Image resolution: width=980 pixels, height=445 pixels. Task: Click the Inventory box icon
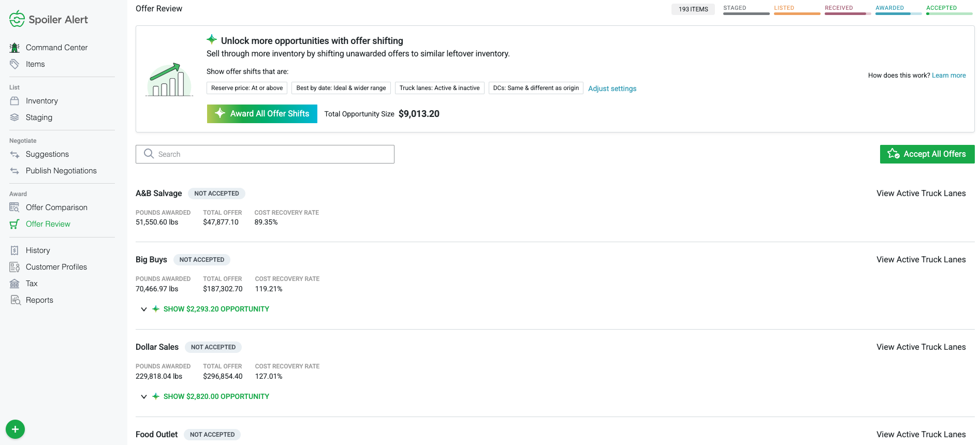pyautogui.click(x=14, y=101)
